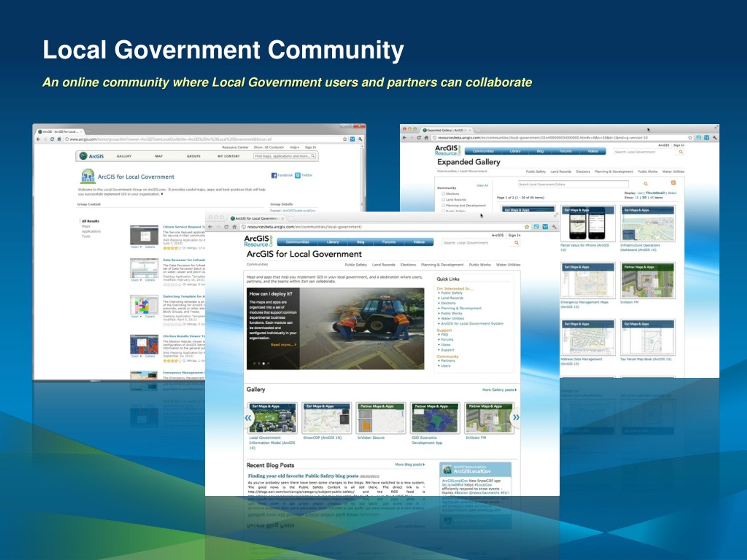This screenshot has width=747, height=560.
Task: Click home icon in left ArcGIS.com window
Action: click(59, 139)
